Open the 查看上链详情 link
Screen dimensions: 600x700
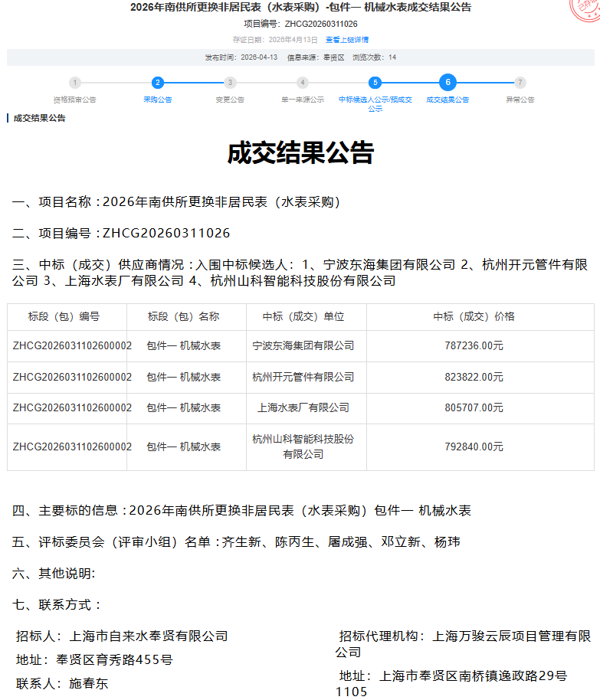(347, 39)
